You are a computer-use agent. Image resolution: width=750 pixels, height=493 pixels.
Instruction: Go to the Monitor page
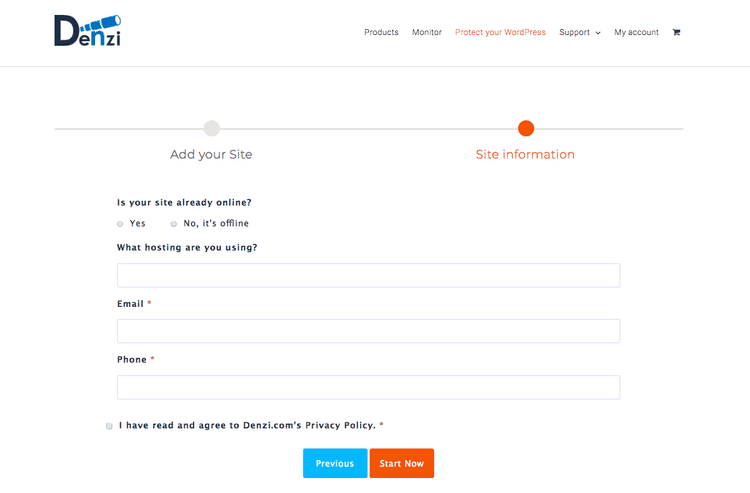point(427,32)
